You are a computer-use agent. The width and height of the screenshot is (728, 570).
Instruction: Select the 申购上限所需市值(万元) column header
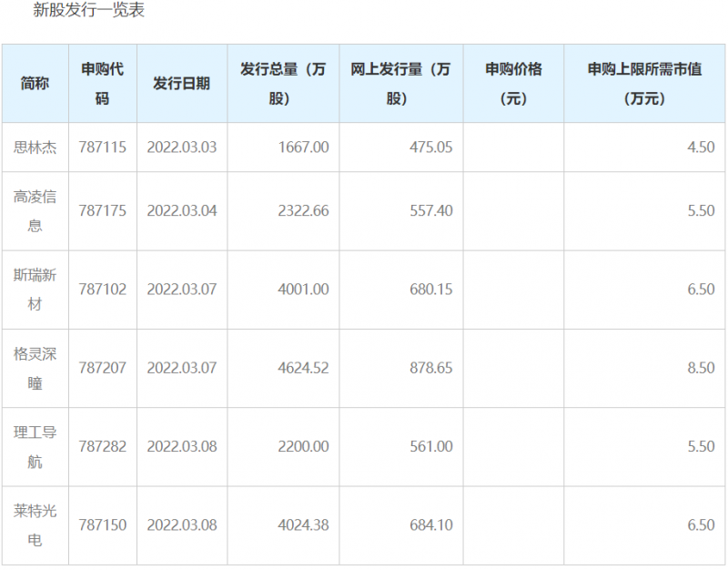[x=645, y=84]
